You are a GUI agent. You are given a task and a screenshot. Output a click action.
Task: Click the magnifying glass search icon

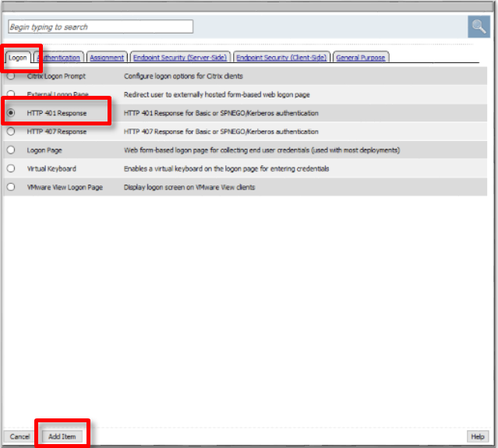(479, 26)
